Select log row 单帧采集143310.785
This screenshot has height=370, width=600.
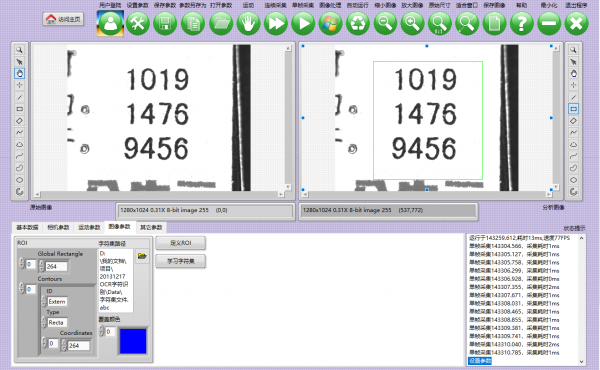(514, 352)
